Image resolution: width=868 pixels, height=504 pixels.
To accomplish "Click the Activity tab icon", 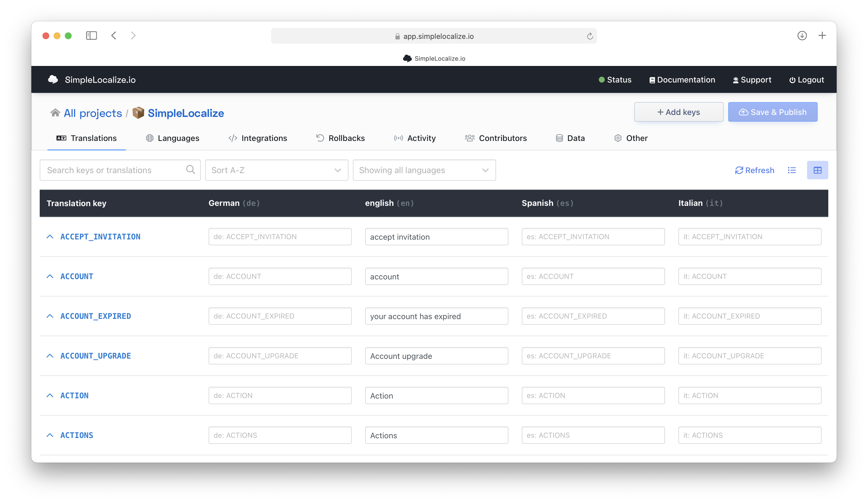I will 397,138.
